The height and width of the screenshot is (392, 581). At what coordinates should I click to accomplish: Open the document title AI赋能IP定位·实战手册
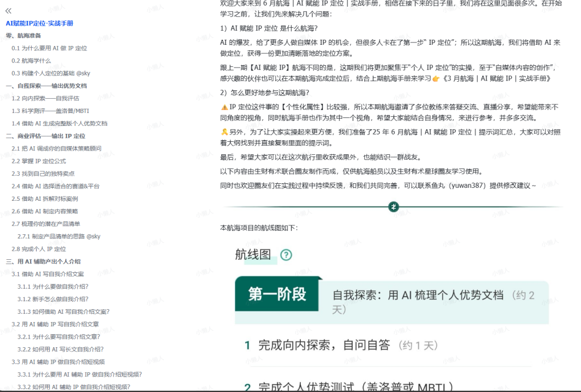pos(39,23)
